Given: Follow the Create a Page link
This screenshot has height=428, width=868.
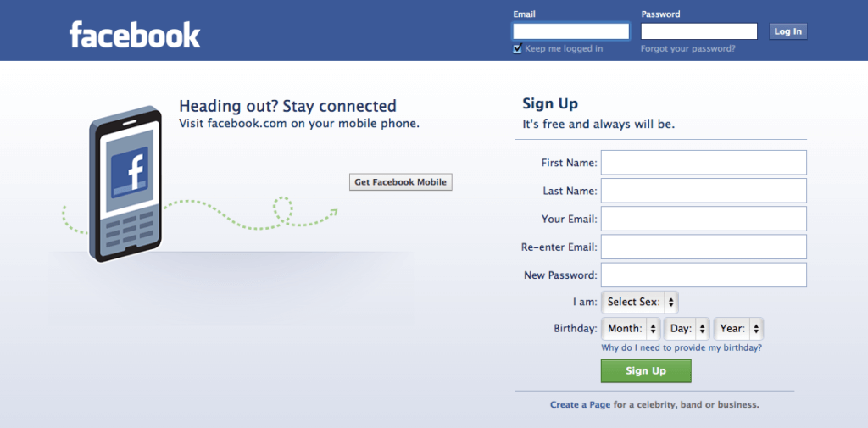Looking at the screenshot, I should pos(580,405).
